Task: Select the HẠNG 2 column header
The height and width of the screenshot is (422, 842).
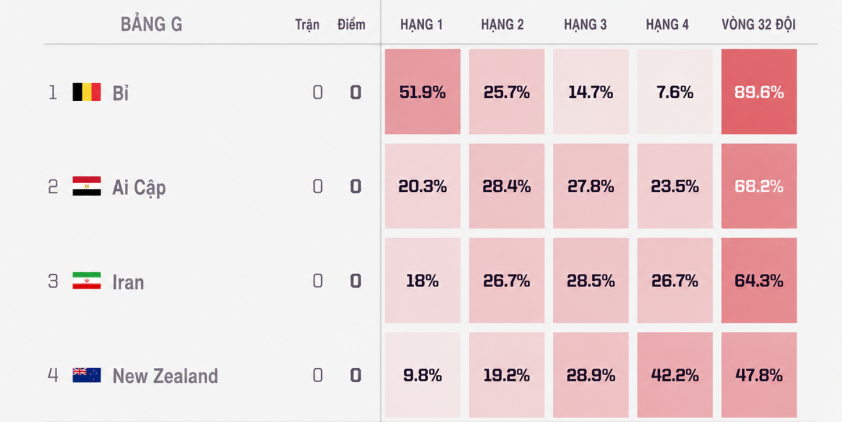Action: coord(502,25)
